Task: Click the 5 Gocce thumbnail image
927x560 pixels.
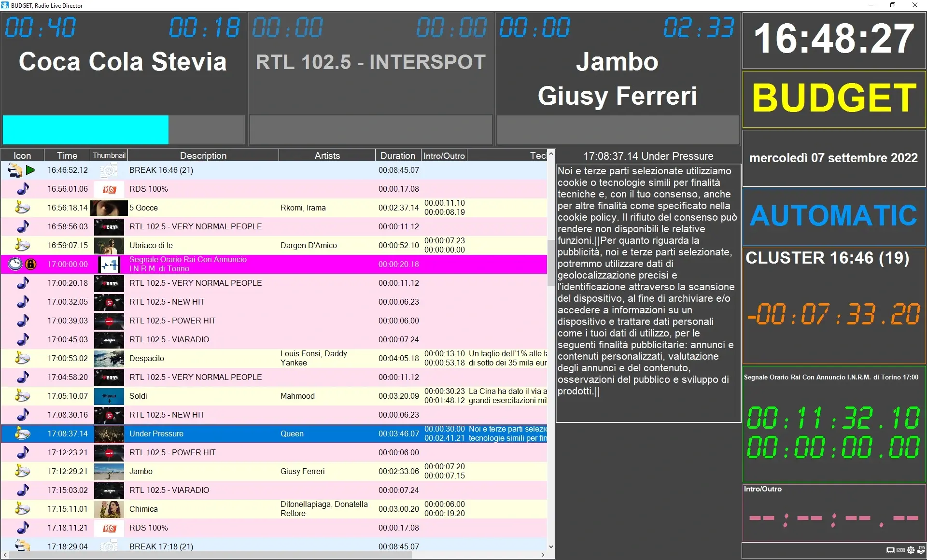Action: tap(109, 208)
